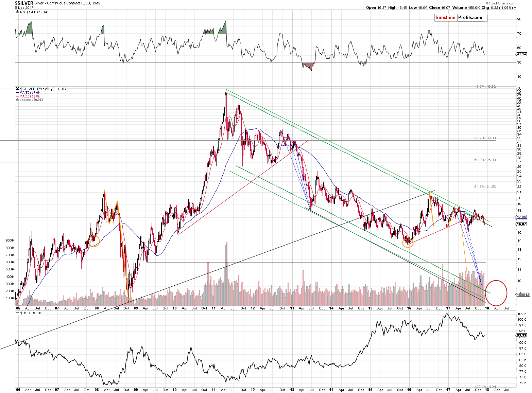Click the 17.09 price axis tag
Image resolution: width=532 pixels, height=393 pixels.
click(521, 217)
